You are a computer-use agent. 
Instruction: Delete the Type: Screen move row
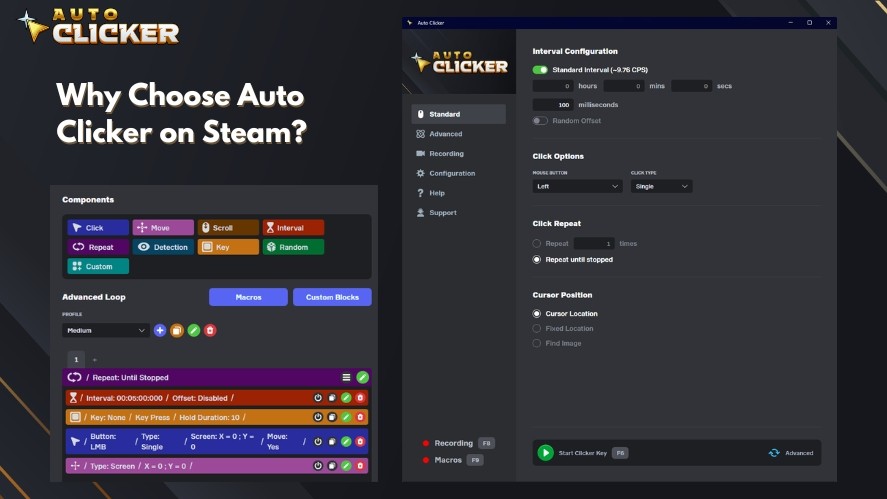coord(360,466)
